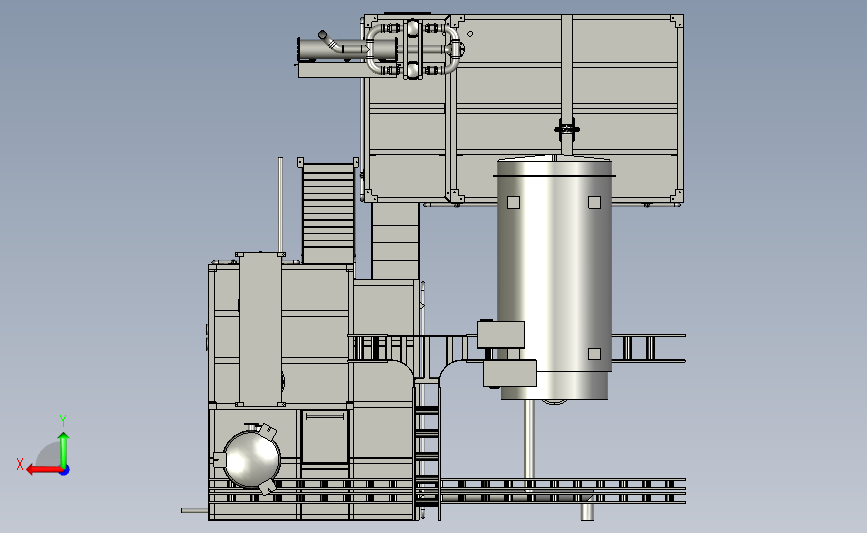The image size is (867, 533).
Task: Select the staircase with horizontal treads
Action: pyautogui.click(x=328, y=212)
